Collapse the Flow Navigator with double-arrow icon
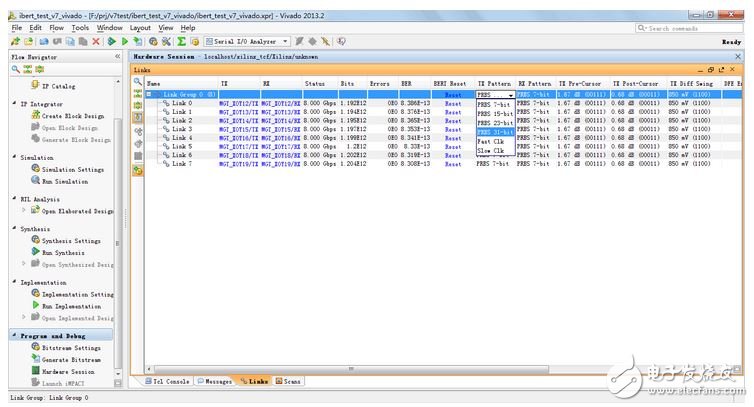754x407 pixels. tap(118, 56)
